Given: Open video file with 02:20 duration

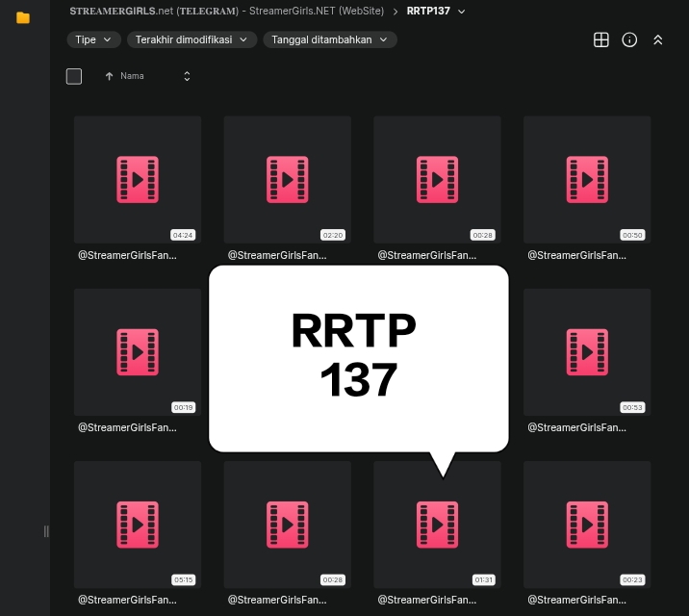Looking at the screenshot, I should pos(287,179).
